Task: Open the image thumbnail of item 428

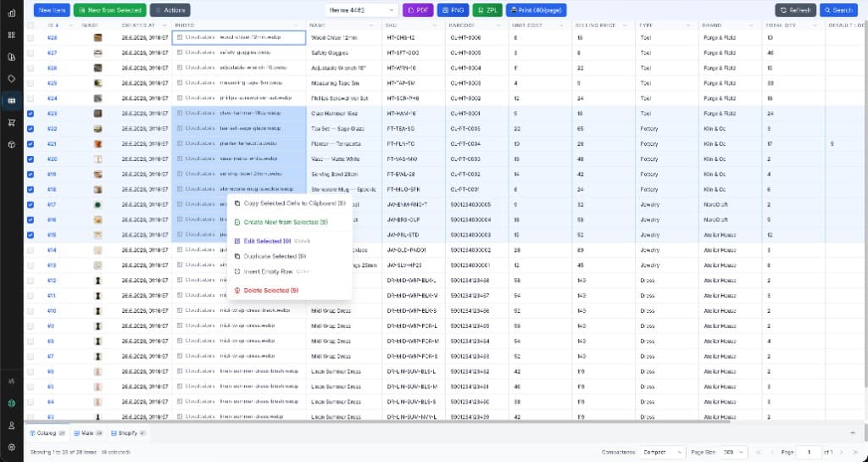Action: click(x=98, y=37)
